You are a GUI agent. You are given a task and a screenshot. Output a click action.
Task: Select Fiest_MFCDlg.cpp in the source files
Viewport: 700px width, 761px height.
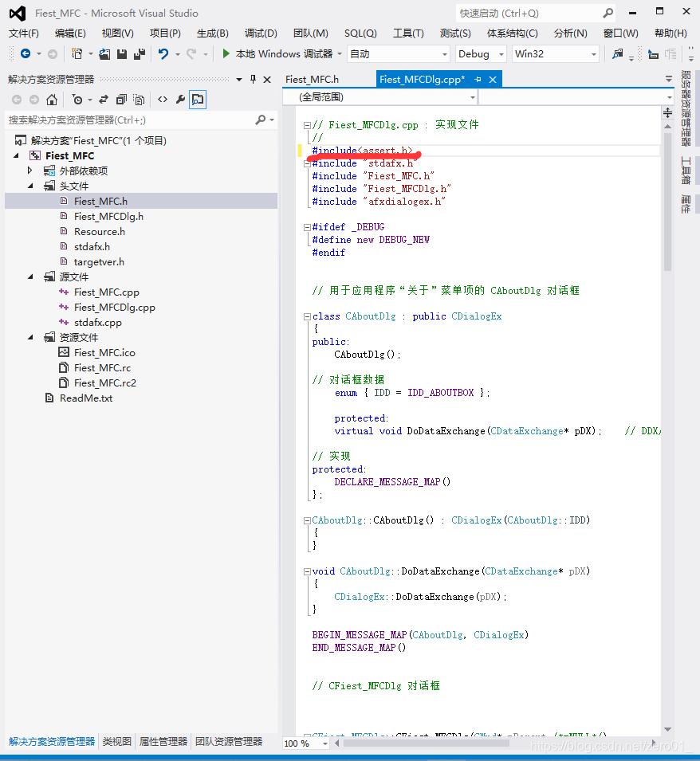click(115, 308)
